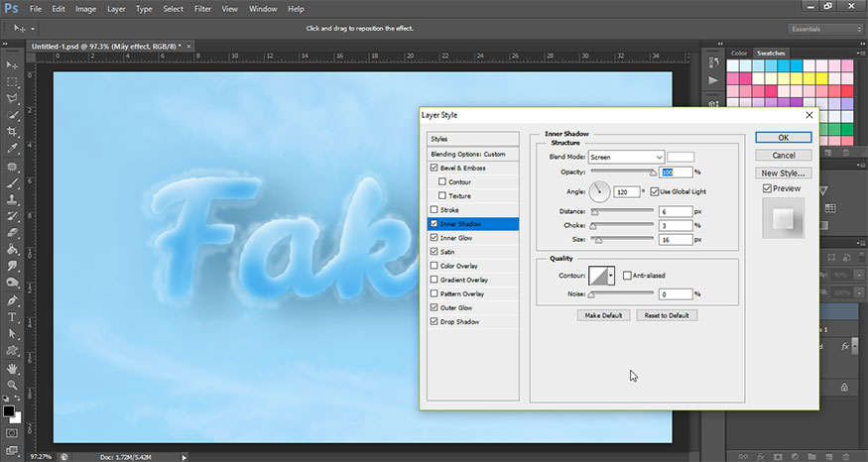Select the Move tool
This screenshot has width=868, height=462.
pyautogui.click(x=12, y=64)
